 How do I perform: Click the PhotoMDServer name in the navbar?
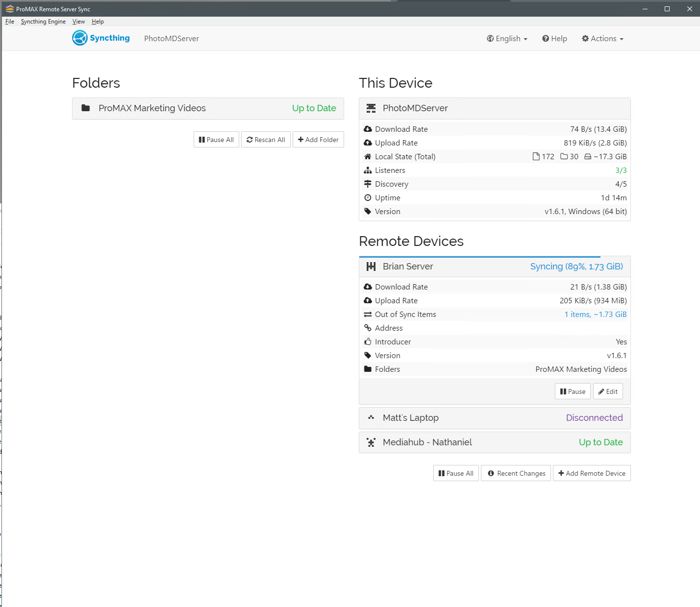coord(172,39)
